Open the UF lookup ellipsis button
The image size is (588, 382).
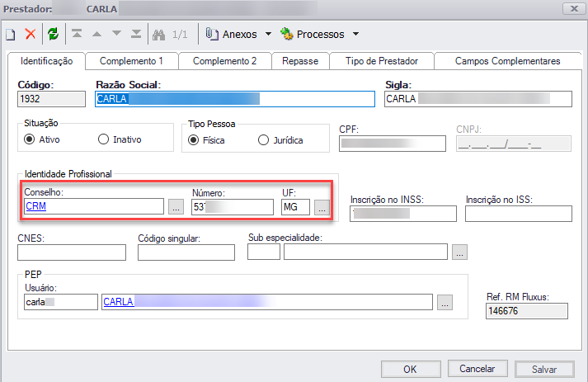322,207
